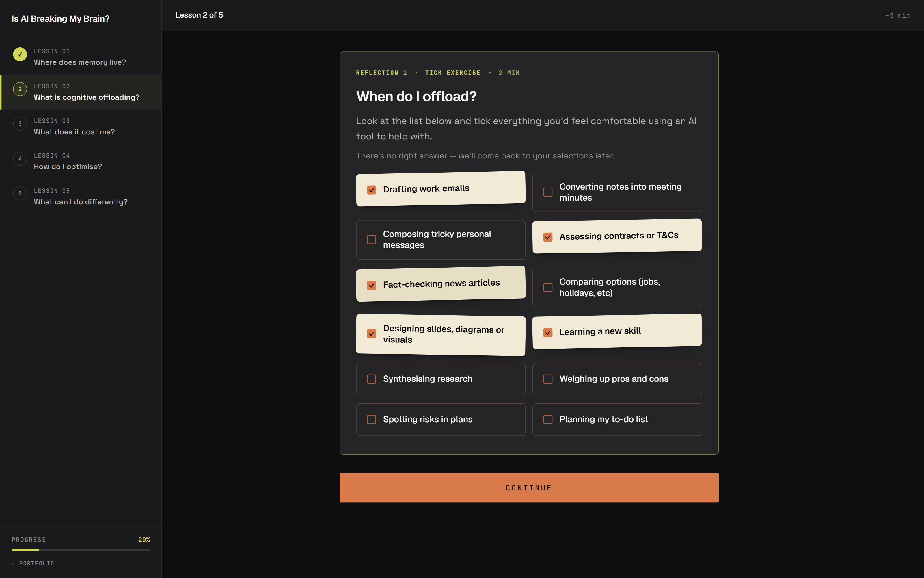Click the Lesson 03 number badge
Screen dimensions: 924x578
[20, 124]
